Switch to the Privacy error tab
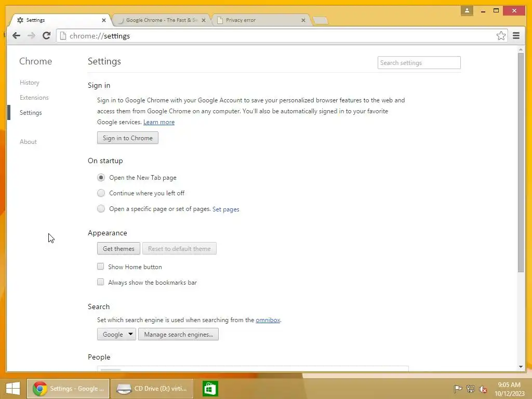The height and width of the screenshot is (399, 532). click(260, 20)
